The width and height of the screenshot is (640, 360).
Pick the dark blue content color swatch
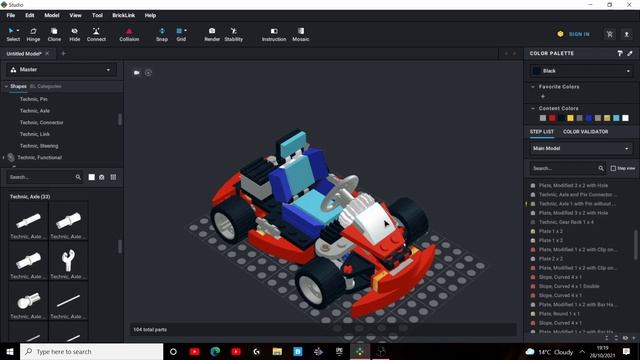coord(589,118)
